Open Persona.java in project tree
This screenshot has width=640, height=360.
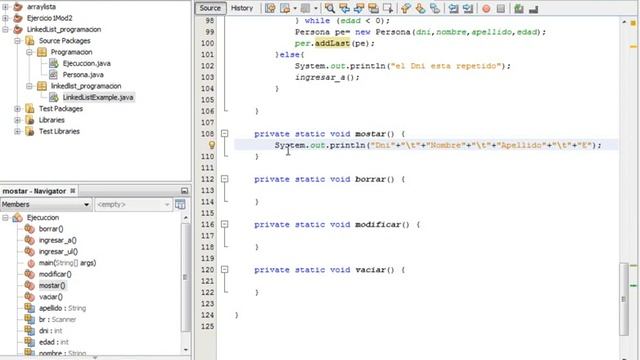tap(83, 75)
